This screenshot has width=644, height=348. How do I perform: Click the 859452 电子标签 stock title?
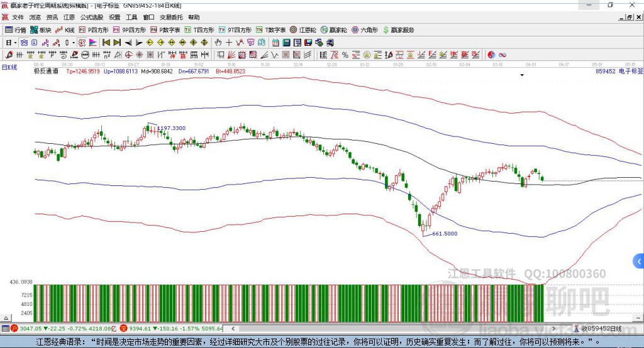click(619, 71)
